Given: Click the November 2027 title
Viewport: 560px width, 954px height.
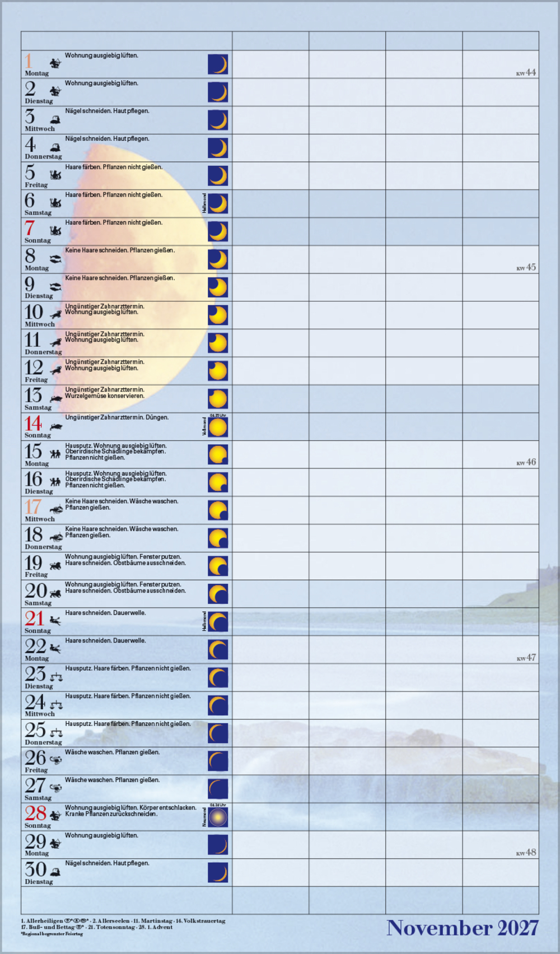Looking at the screenshot, I should point(463,928).
